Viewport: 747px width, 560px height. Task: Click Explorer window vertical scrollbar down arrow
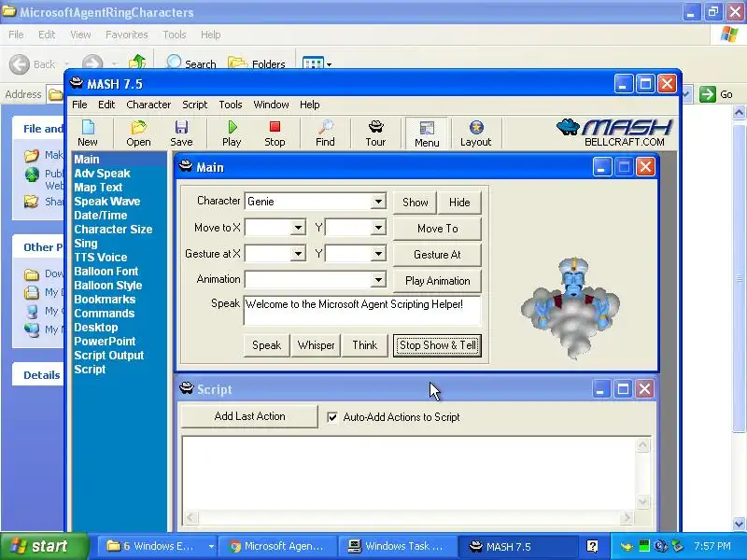739,524
